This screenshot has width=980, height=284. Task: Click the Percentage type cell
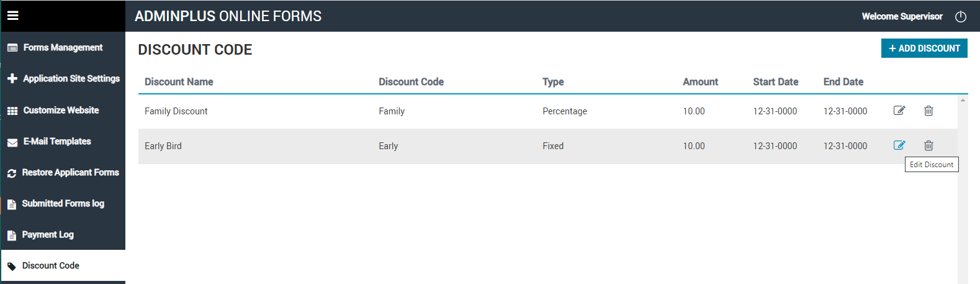(565, 111)
